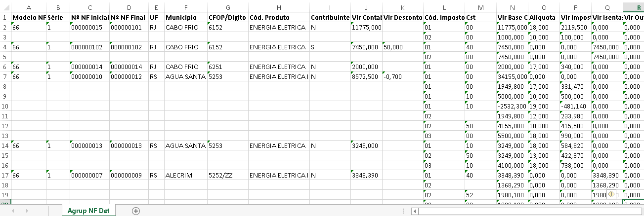Select cell containing 000000101
The height and width of the screenshot is (216, 644).
pyautogui.click(x=129, y=27)
